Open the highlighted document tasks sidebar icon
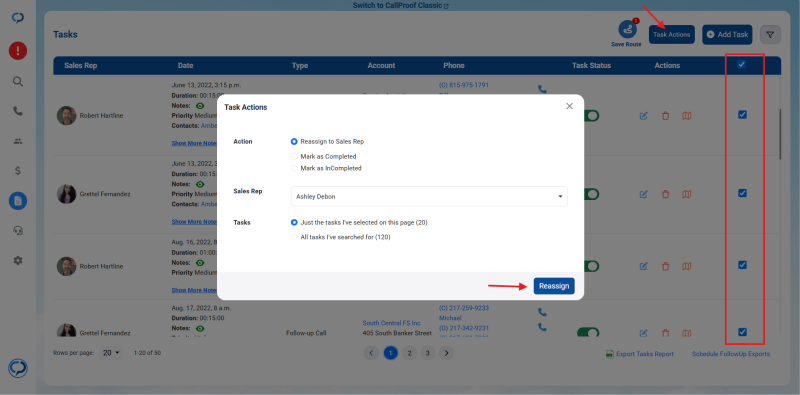Screen dimensions: 800x395 [x=18, y=201]
